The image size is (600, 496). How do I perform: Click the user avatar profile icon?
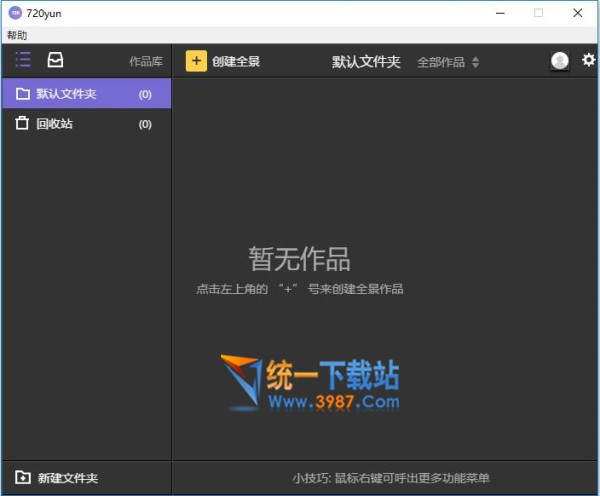pos(560,61)
